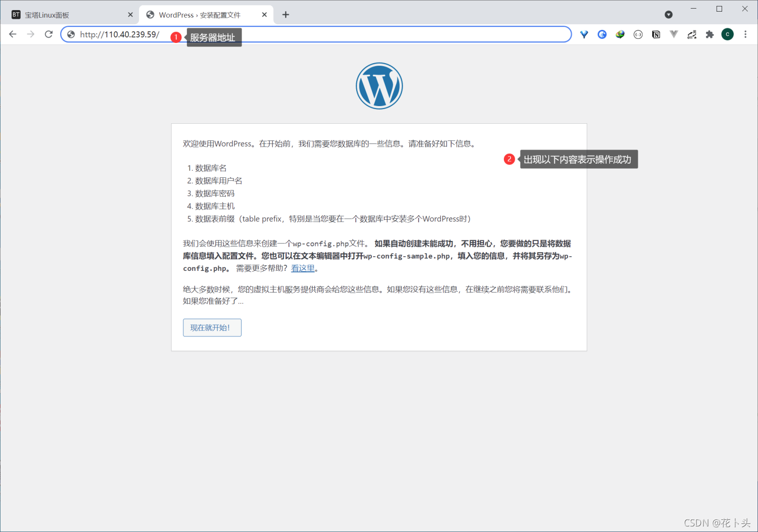The width and height of the screenshot is (758, 532).
Task: Click the green globe download extension icon
Action: pyautogui.click(x=620, y=34)
